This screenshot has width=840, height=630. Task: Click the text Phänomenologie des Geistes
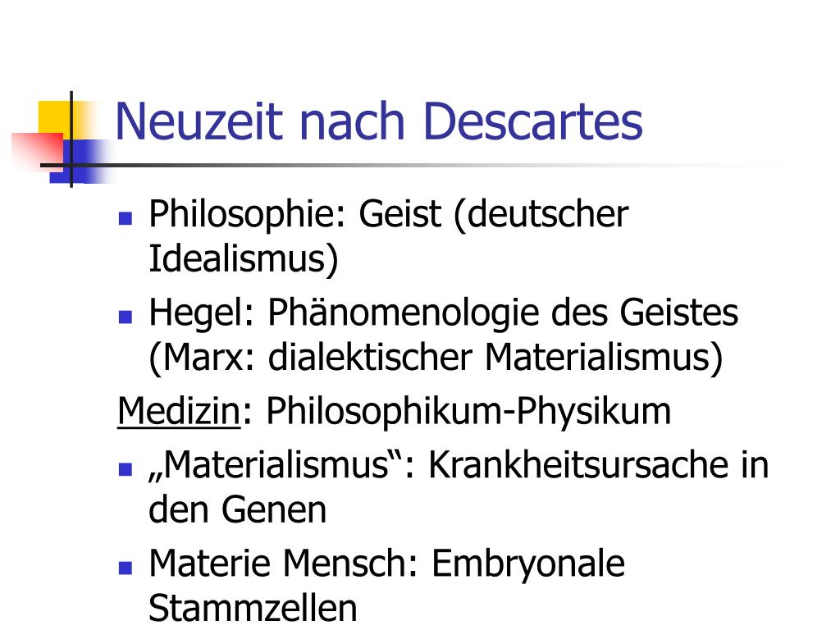point(503,313)
